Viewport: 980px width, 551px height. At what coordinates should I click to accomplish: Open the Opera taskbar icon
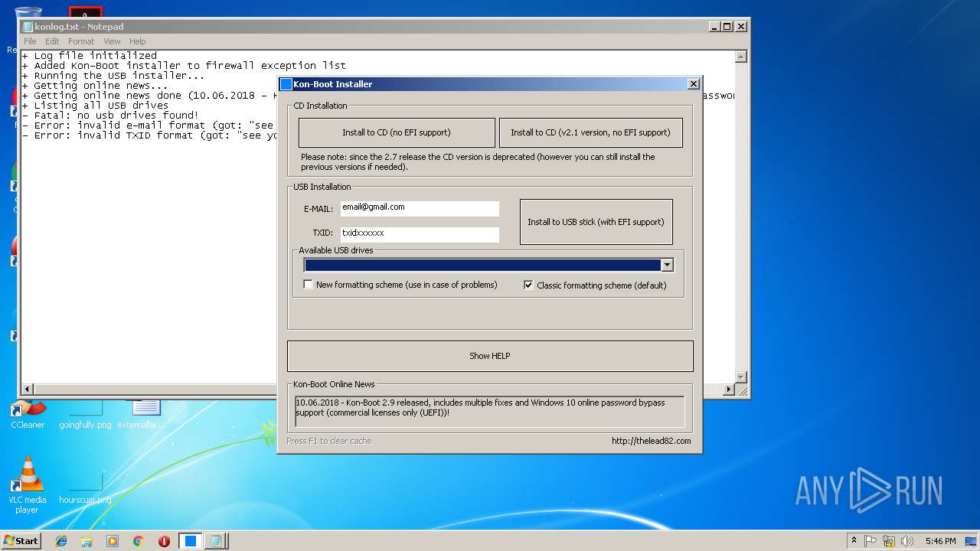[x=164, y=541]
